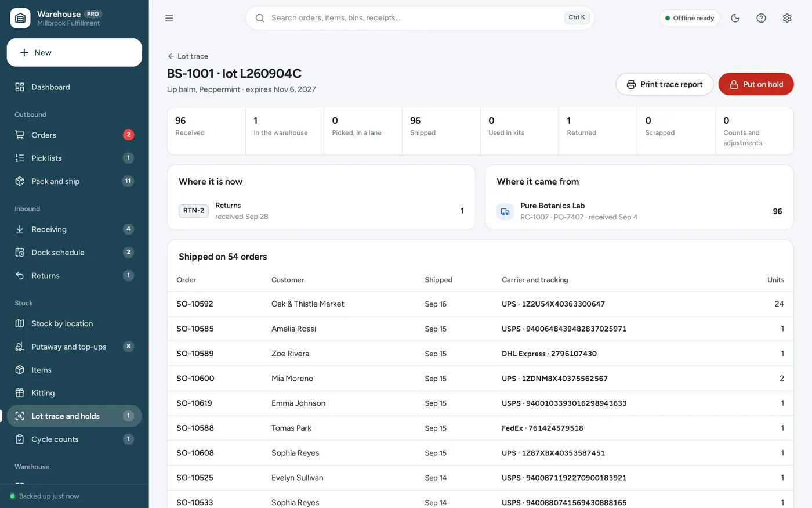Image resolution: width=812 pixels, height=508 pixels.
Task: Open order SO-10592 row
Action: (480, 304)
